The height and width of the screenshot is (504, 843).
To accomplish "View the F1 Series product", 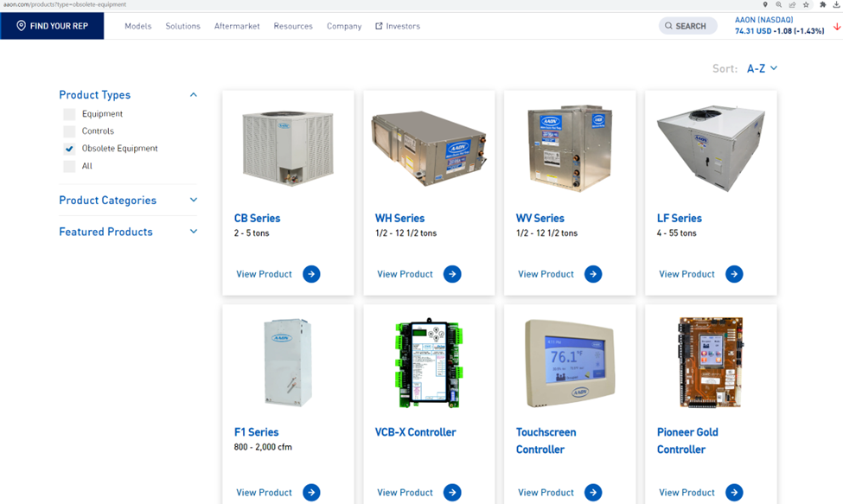I will point(264,492).
